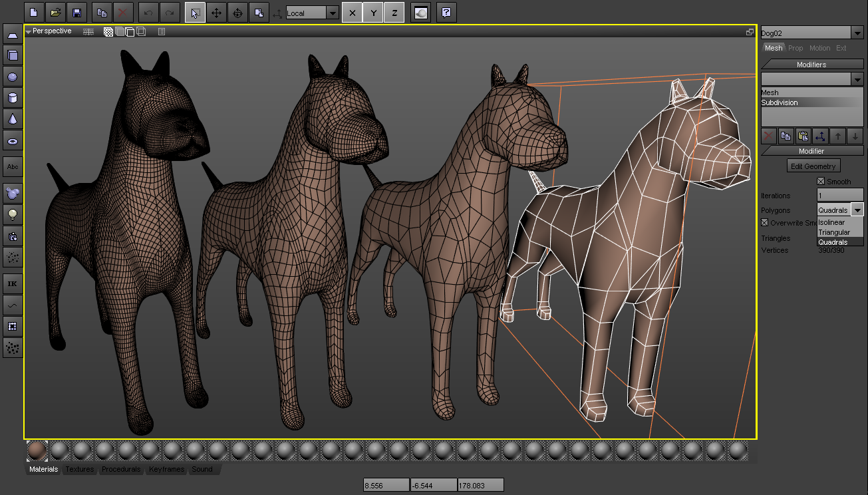
Task: Add a light with the light bulb icon
Action: (12, 214)
